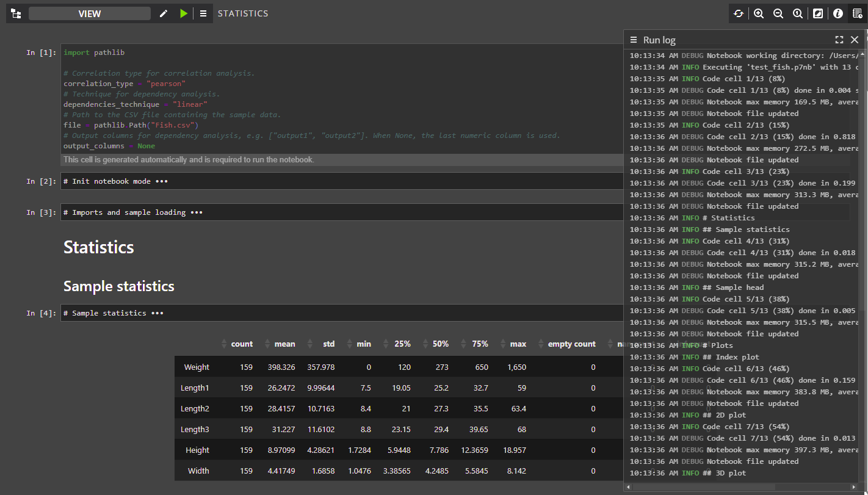
Task: Expand the Init notebook mode cell
Action: pos(161,181)
